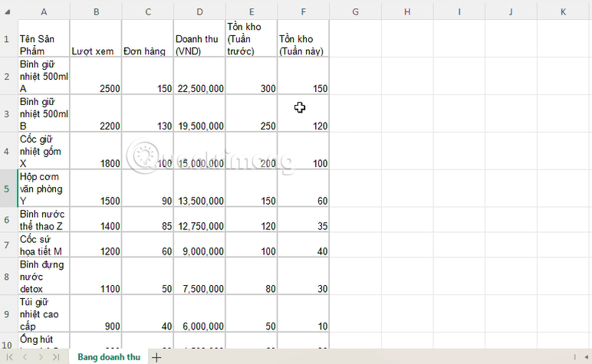Go to next sheet arrow
592x364 pixels.
click(x=41, y=357)
